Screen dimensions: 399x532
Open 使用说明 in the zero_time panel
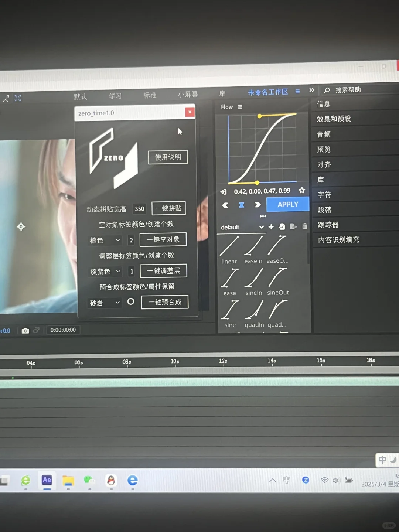click(168, 157)
